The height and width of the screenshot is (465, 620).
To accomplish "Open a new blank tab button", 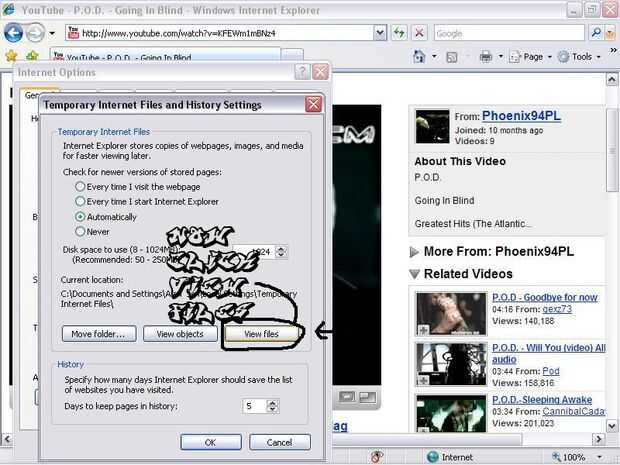I will click(x=293, y=55).
